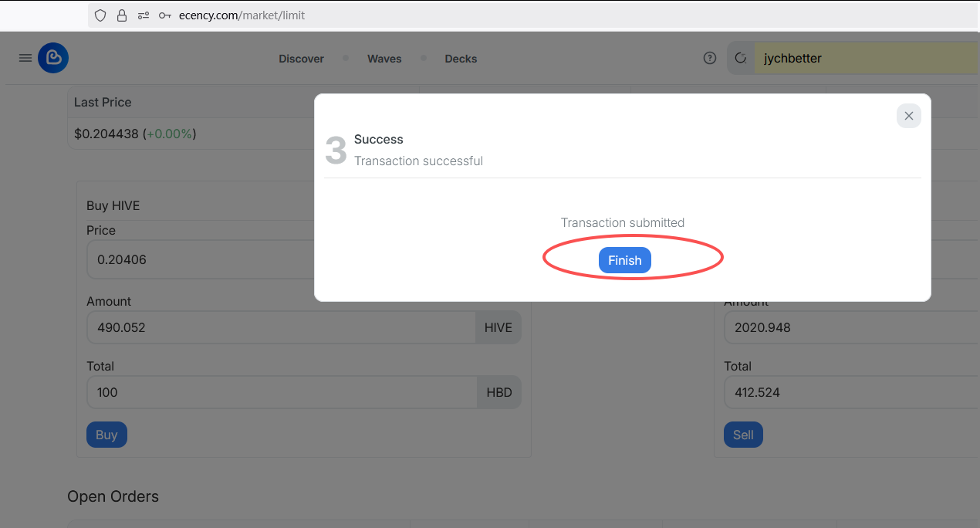Viewport: 980px width, 528px height.
Task: Open the hamburger navigation menu
Action: [25, 58]
